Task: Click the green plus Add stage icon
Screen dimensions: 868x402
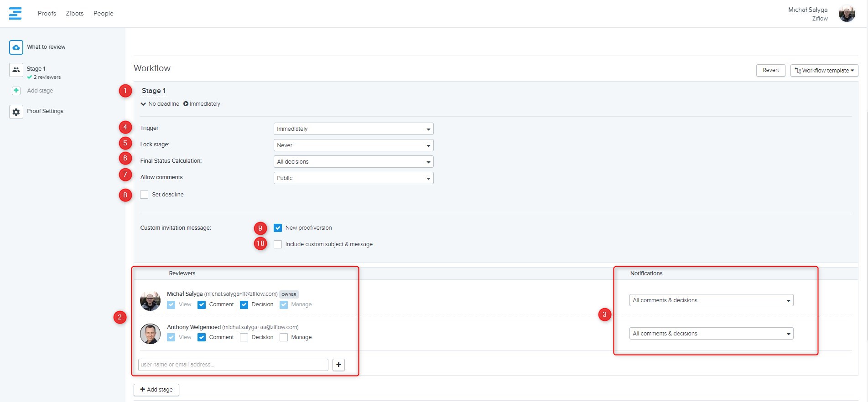Action: click(x=16, y=91)
